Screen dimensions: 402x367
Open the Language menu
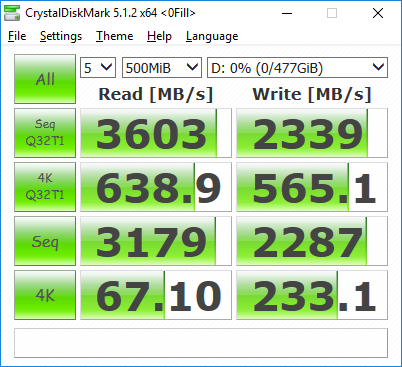pyautogui.click(x=212, y=36)
